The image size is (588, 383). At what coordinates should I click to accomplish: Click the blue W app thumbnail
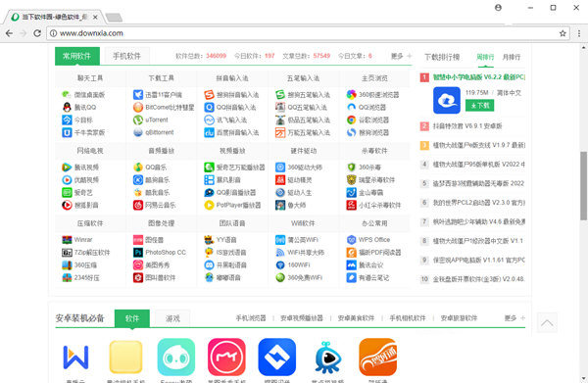point(75,358)
